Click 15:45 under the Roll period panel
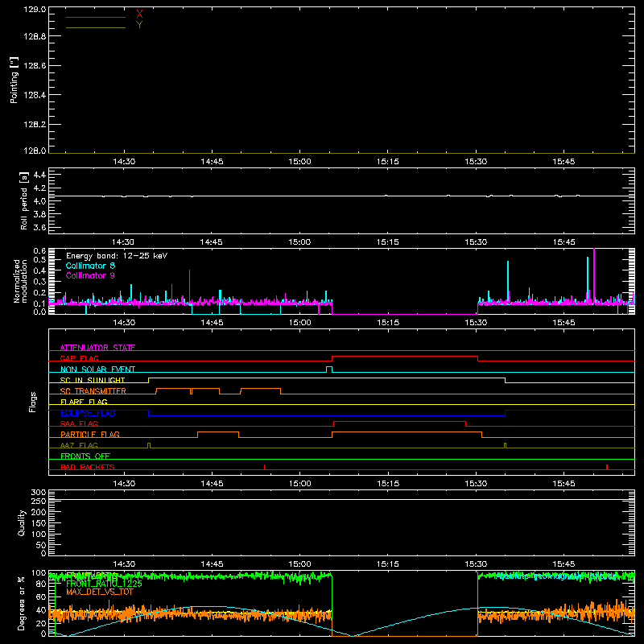Screen dimensions: 644x644 tap(564, 242)
